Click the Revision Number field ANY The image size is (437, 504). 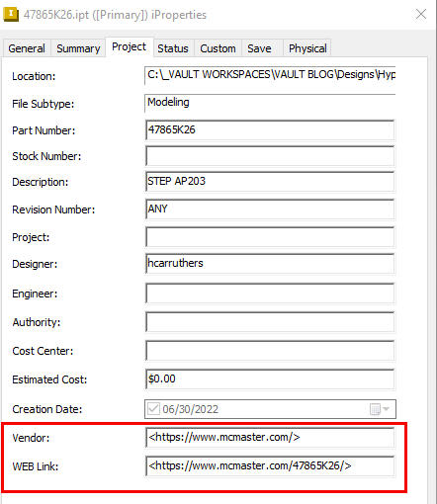270,210
